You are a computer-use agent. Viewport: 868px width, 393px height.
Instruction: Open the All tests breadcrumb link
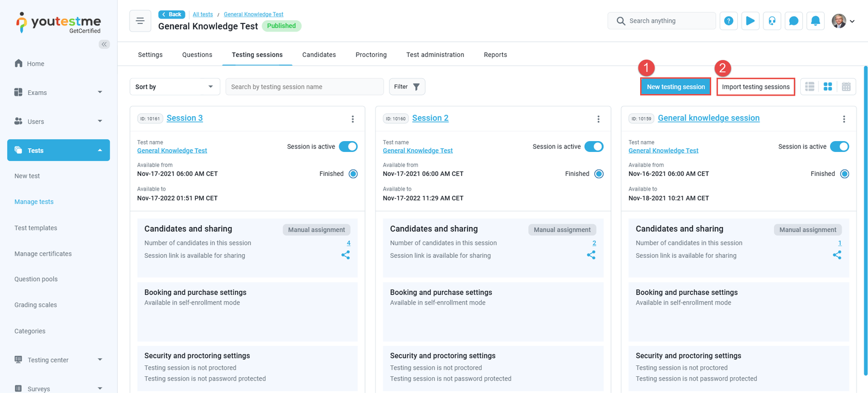click(x=203, y=15)
